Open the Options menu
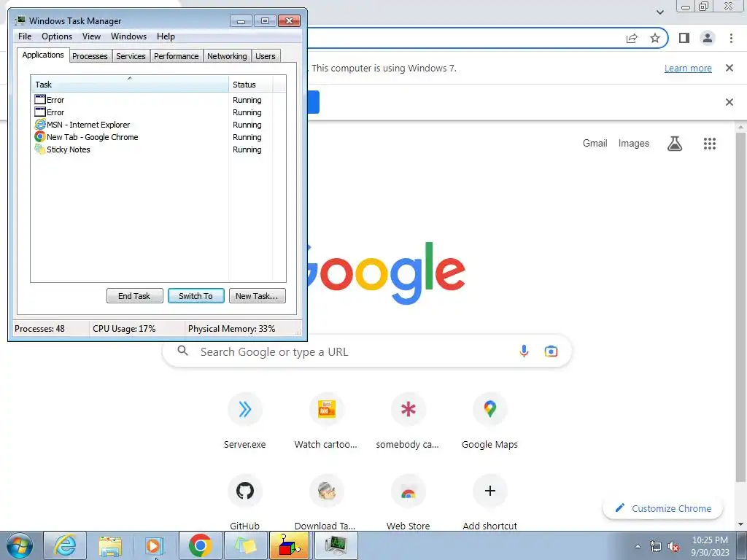Viewport: 747px width, 560px height. point(57,36)
